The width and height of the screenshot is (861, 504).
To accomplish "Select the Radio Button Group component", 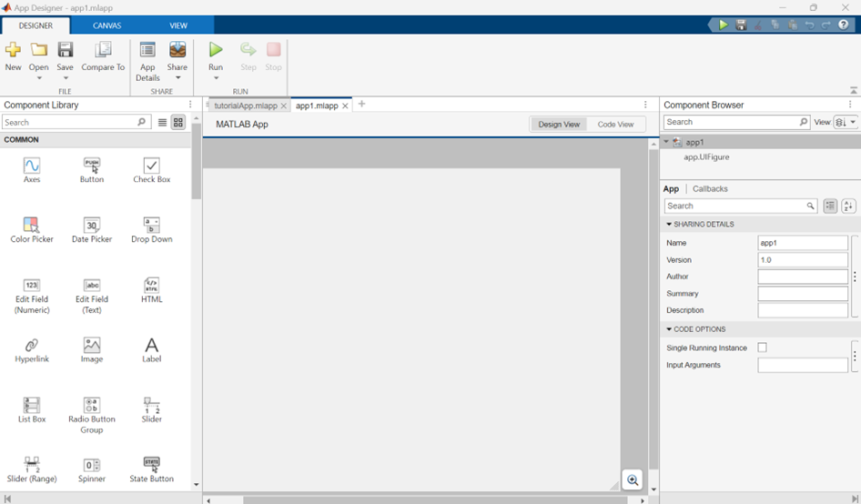I will (92, 416).
